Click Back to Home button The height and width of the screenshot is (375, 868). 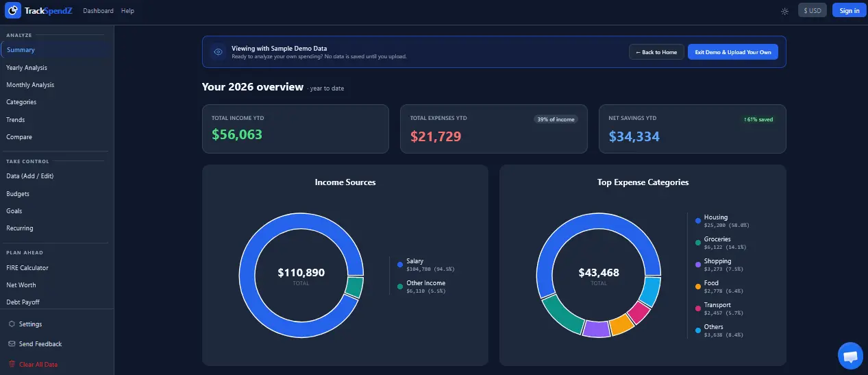pos(656,52)
